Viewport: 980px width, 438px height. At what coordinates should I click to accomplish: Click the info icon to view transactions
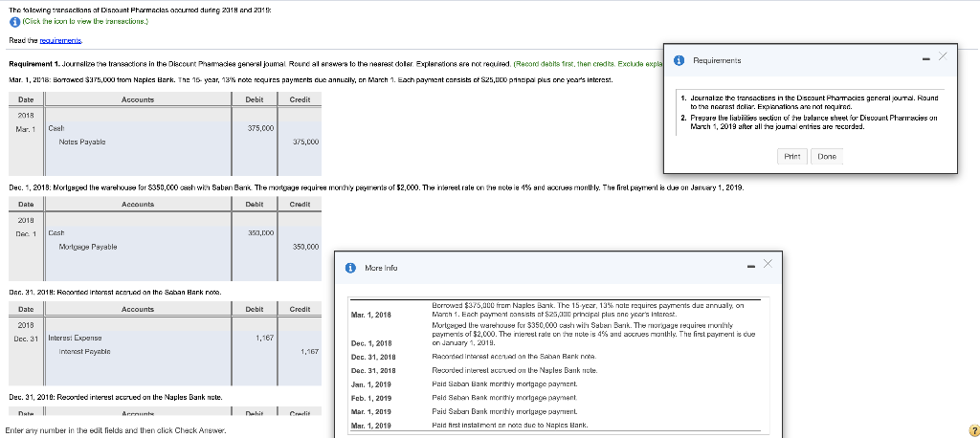click(x=15, y=21)
